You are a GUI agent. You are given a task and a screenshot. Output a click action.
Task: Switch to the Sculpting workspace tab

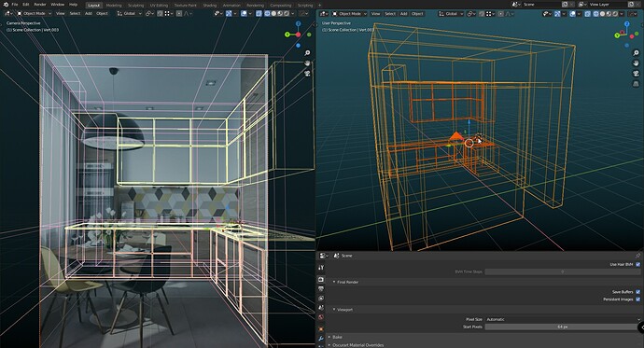click(x=135, y=6)
